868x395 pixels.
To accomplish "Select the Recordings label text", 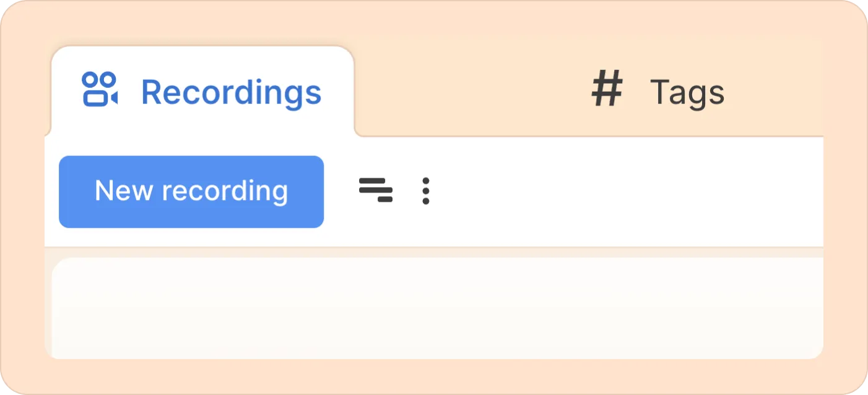I will [232, 92].
